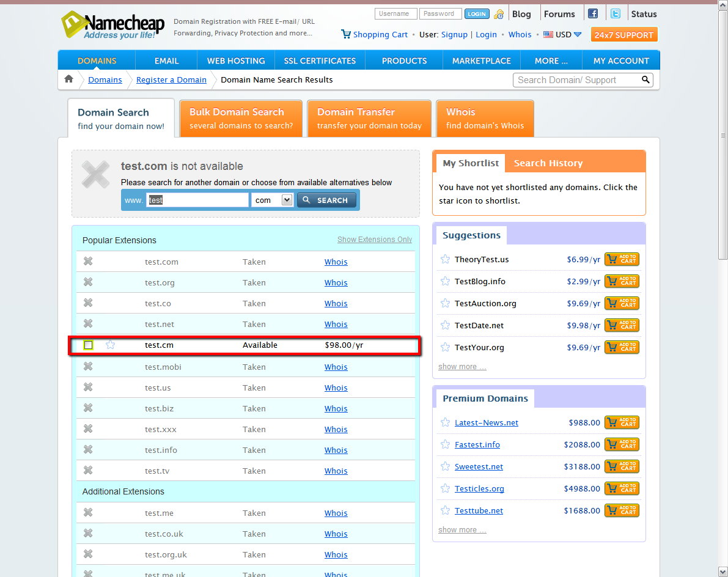Click the LOGIN button
728x577 pixels.
[x=477, y=14]
